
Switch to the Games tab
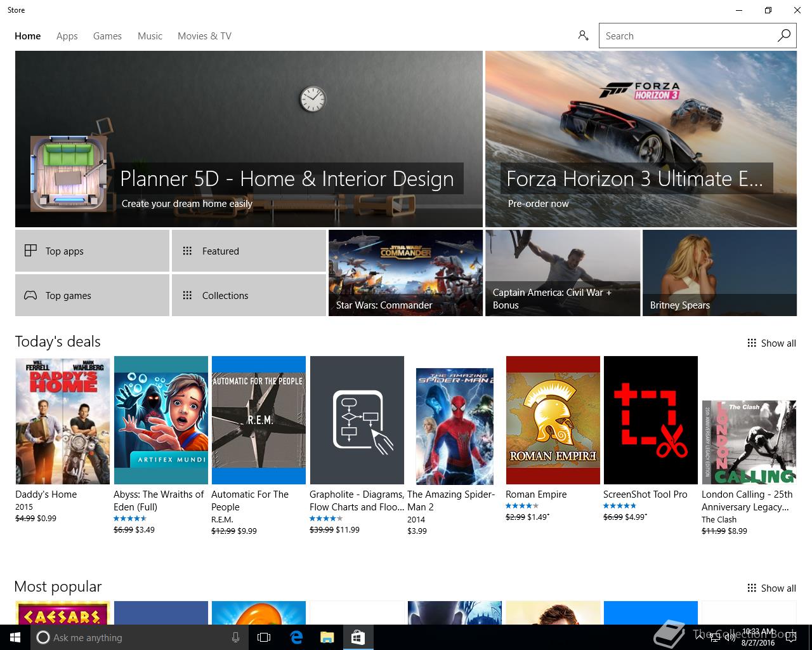pos(107,36)
